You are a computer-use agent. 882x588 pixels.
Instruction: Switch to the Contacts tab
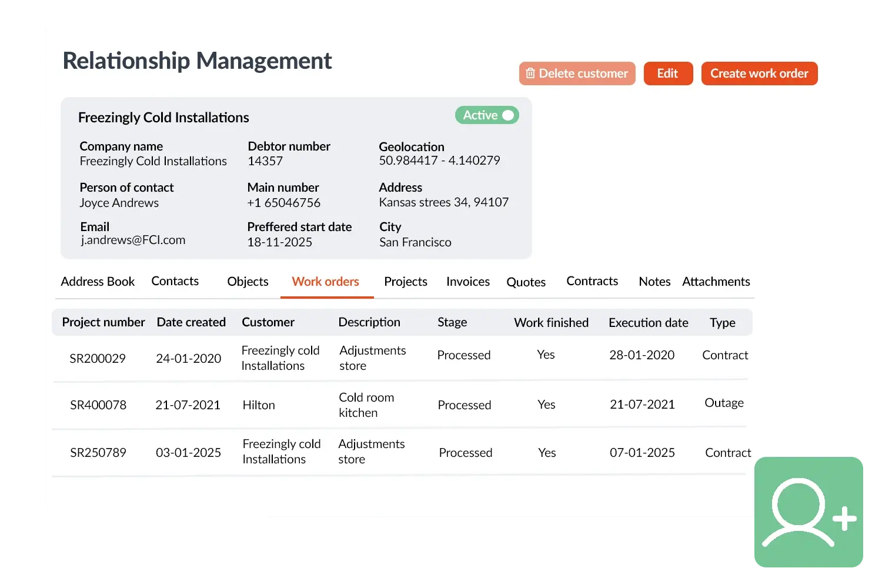click(175, 281)
